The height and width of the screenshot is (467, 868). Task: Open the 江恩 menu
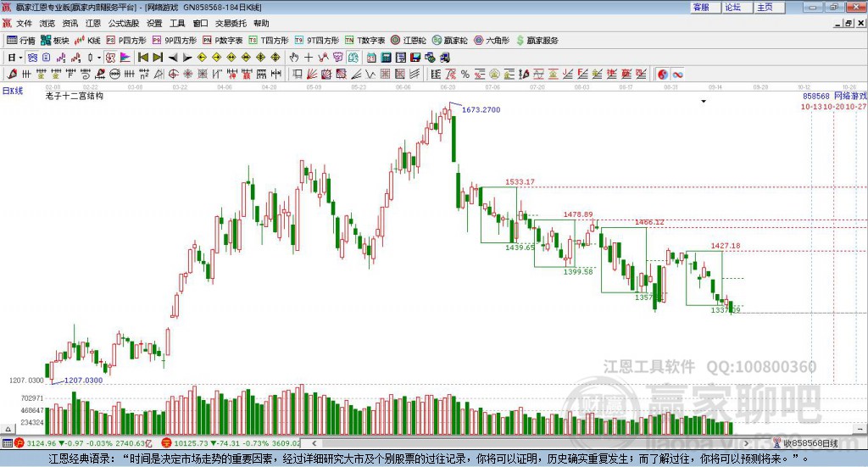point(93,23)
